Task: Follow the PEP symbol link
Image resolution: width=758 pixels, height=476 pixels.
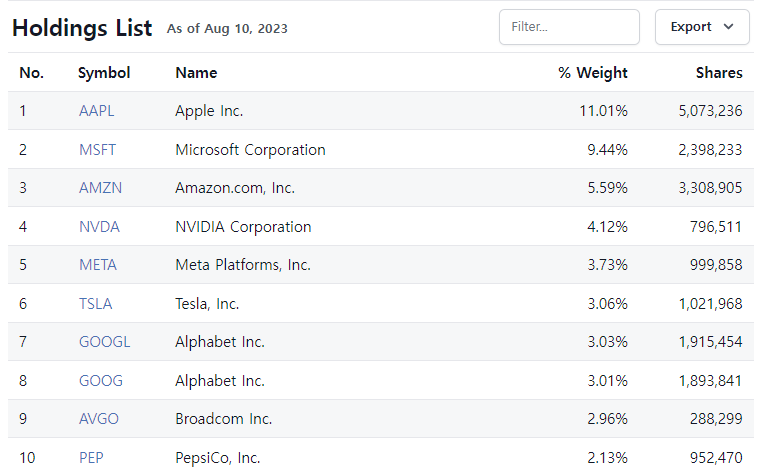Action: pyautogui.click(x=91, y=458)
